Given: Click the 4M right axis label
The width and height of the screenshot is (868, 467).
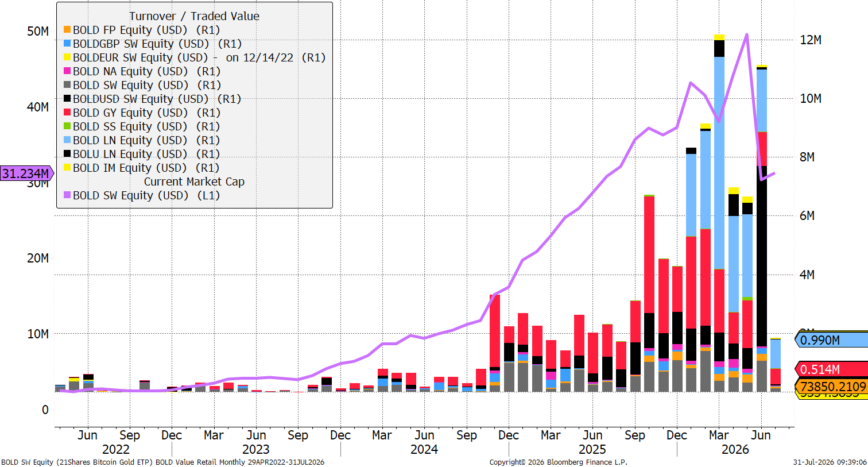Looking at the screenshot, I should [807, 275].
